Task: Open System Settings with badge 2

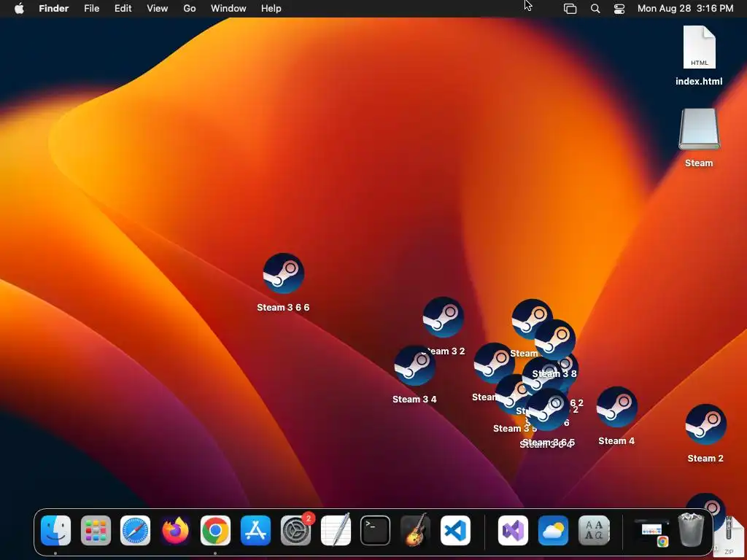Action: pos(295,530)
